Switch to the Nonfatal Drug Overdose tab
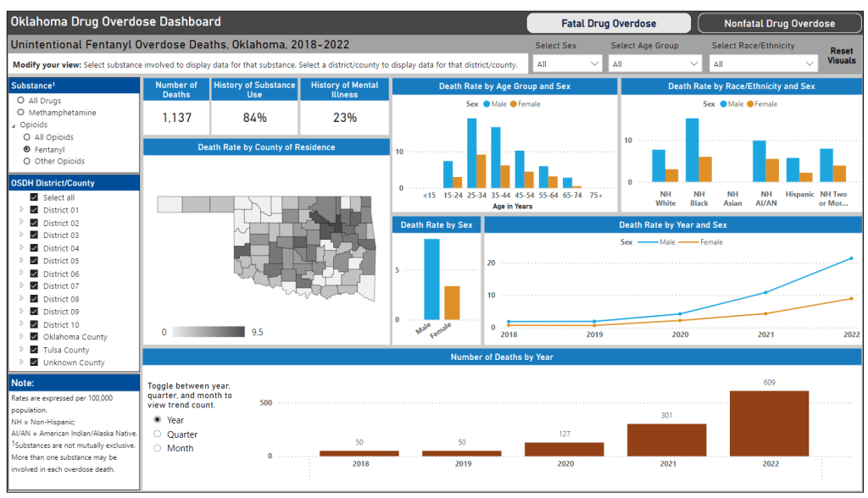 coord(779,24)
